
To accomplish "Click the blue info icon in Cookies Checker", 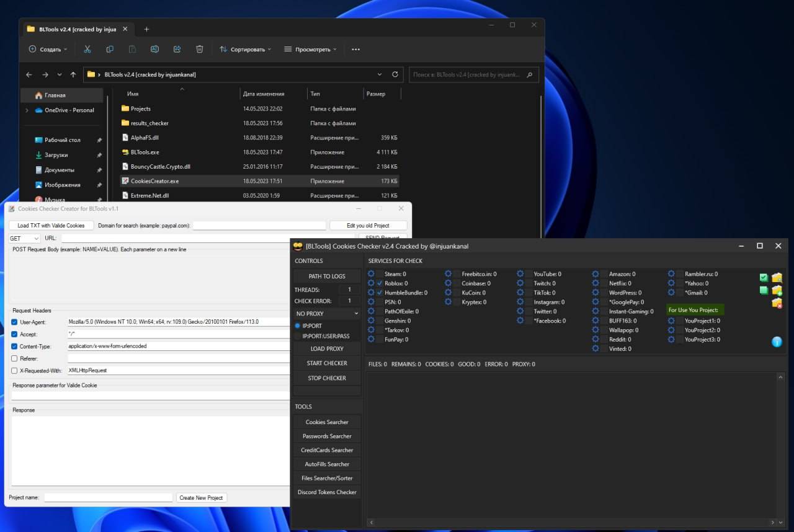I will click(x=777, y=342).
